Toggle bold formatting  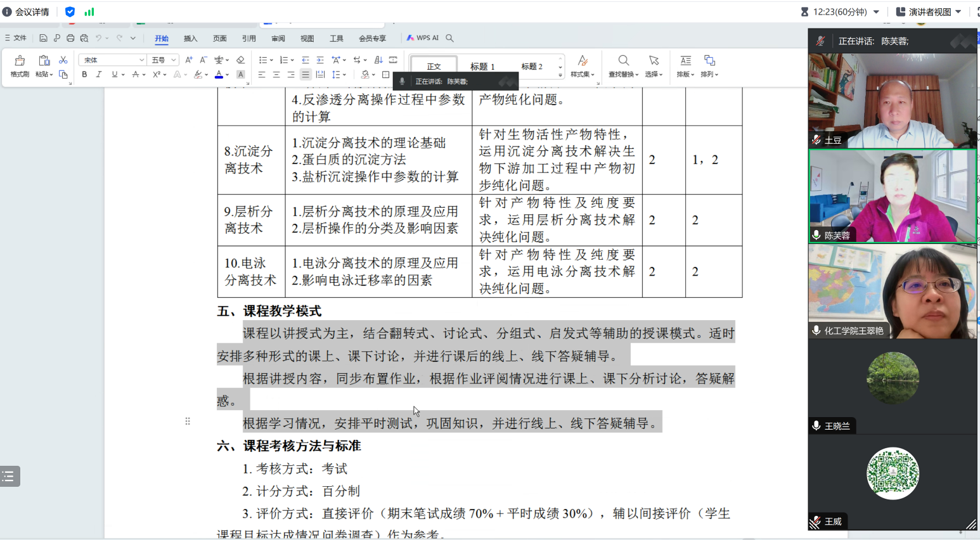tap(84, 75)
